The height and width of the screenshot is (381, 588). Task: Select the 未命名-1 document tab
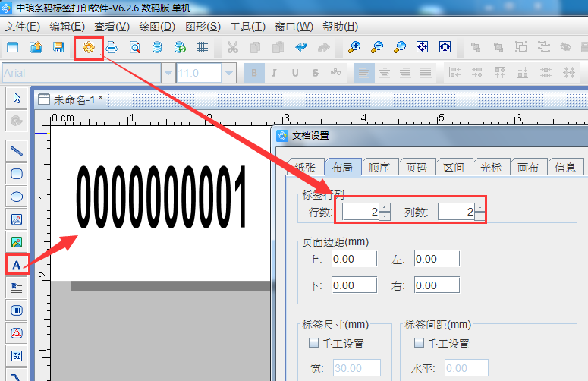point(71,99)
